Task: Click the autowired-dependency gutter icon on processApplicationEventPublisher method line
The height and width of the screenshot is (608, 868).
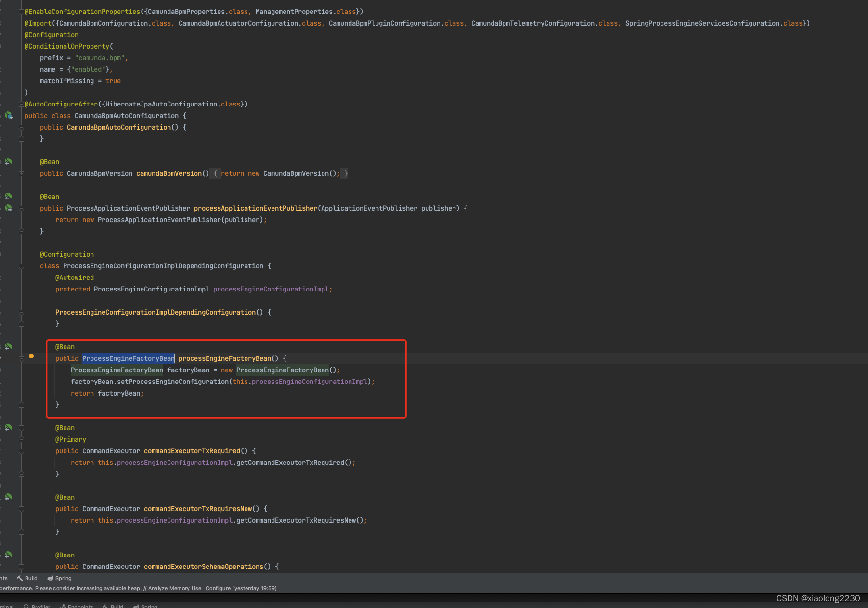Action: (x=9, y=208)
